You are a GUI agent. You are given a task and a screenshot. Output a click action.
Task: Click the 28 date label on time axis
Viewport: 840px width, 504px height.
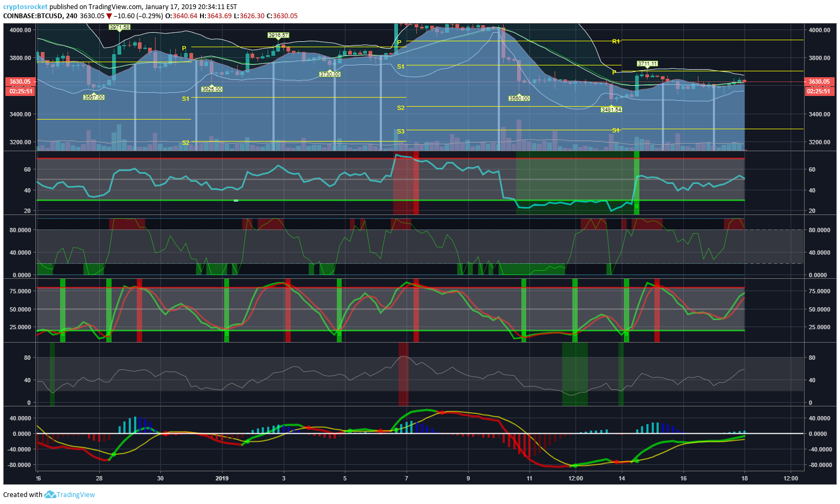pyautogui.click(x=99, y=478)
